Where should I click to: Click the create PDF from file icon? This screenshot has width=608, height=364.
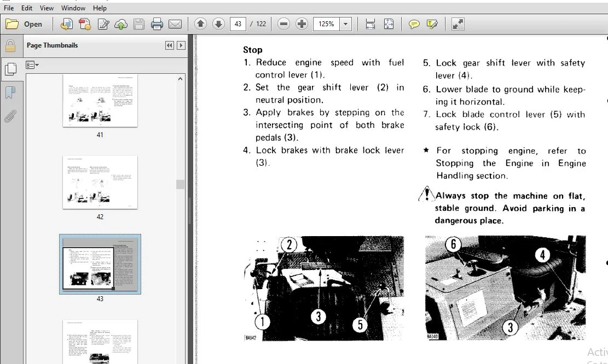pyautogui.click(x=67, y=24)
